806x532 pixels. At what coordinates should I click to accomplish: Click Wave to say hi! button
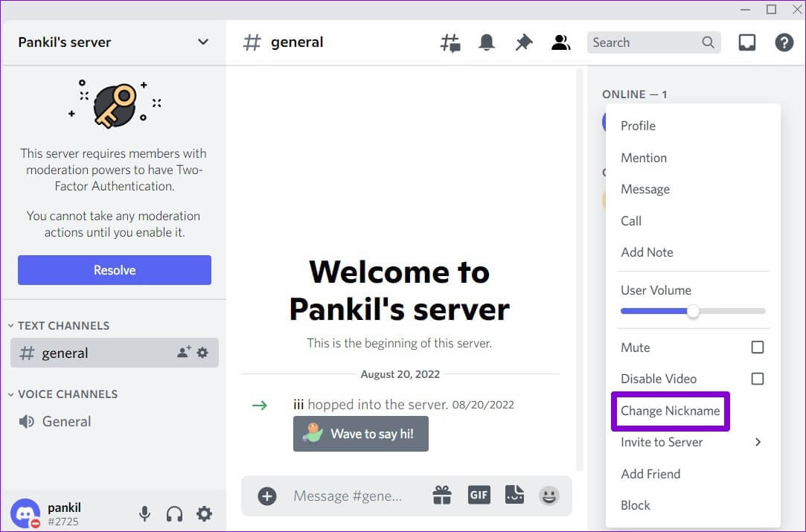[361, 434]
